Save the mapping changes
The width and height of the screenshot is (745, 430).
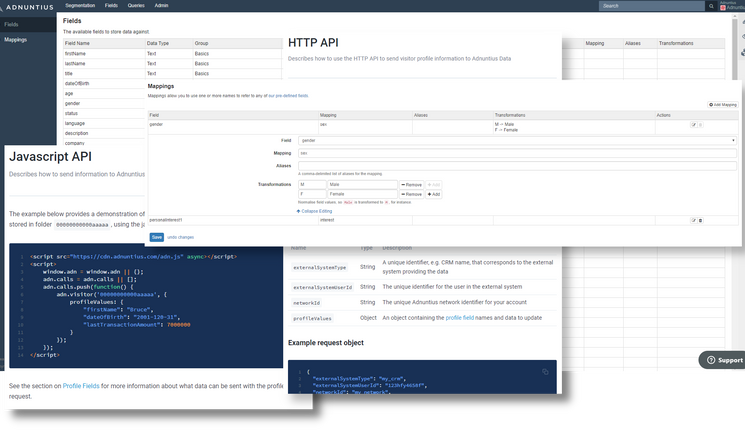157,237
